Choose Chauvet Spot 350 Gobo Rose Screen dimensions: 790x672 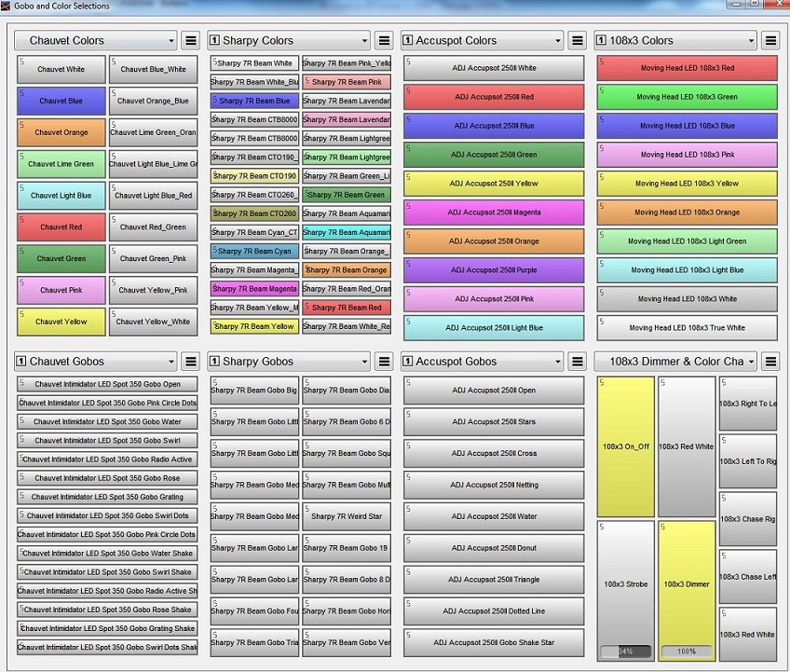click(107, 478)
